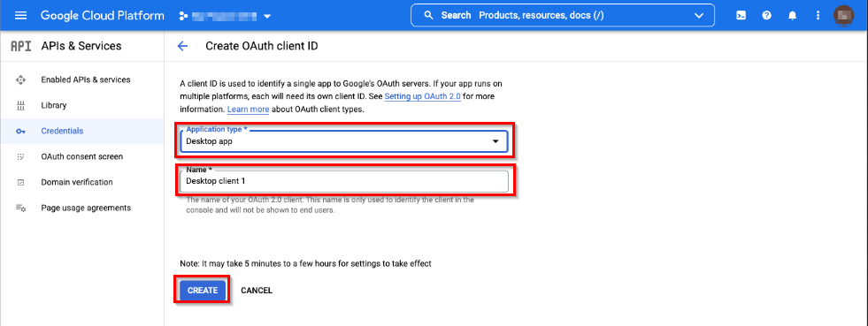The height and width of the screenshot is (326, 868).
Task: Go to Enabled APIs & services
Action: coord(86,80)
